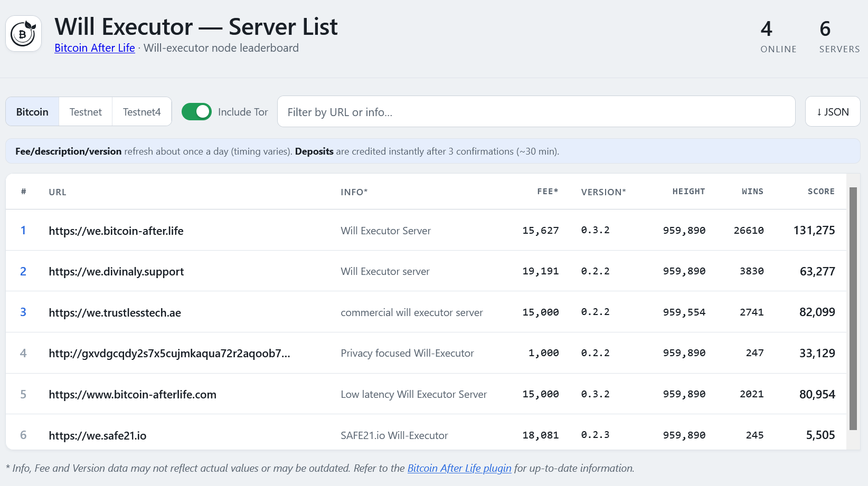The image size is (868, 486).
Task: Click the rank number 1
Action: (23, 230)
